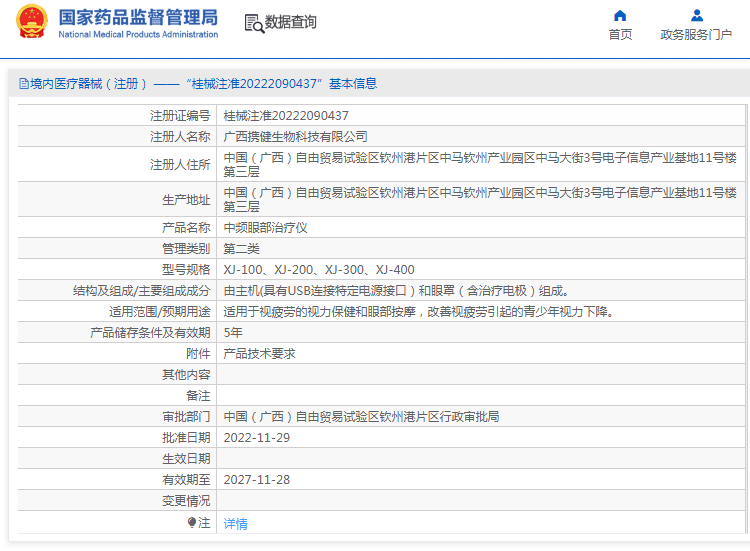The height and width of the screenshot is (551, 750).
Task: Click the 有效期至 row label
Action: 186,480
